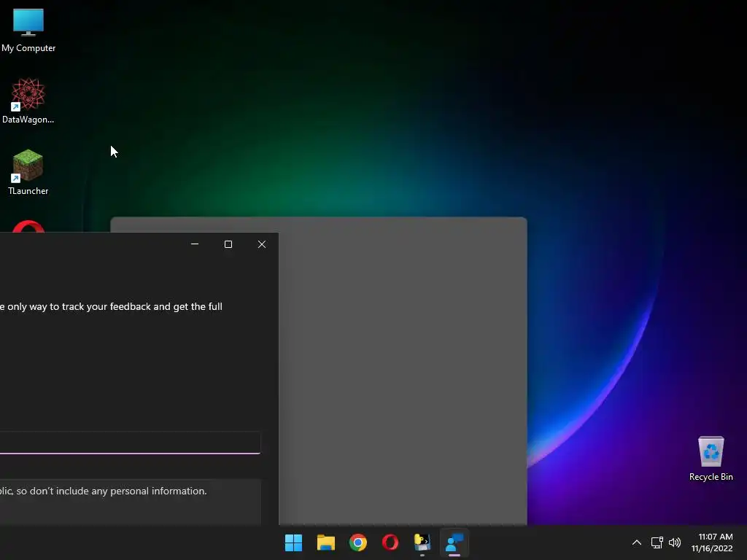Launch Opera browser from the taskbar

click(390, 542)
